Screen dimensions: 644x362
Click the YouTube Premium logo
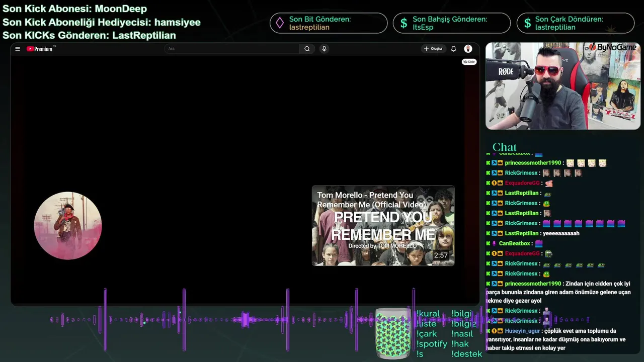pos(40,49)
